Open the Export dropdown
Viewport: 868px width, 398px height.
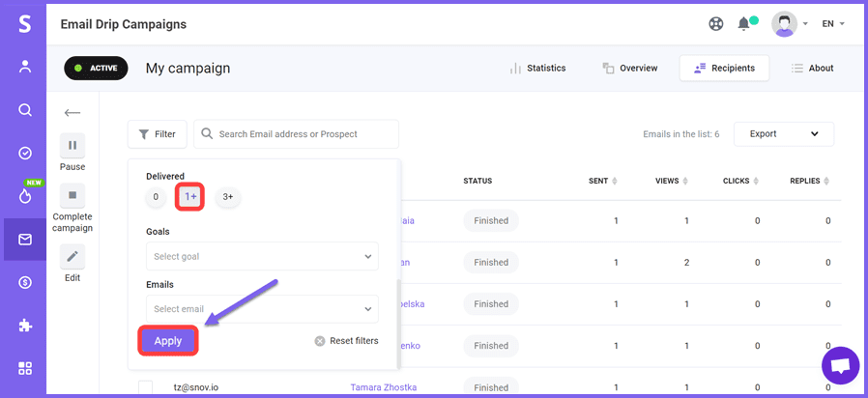783,134
